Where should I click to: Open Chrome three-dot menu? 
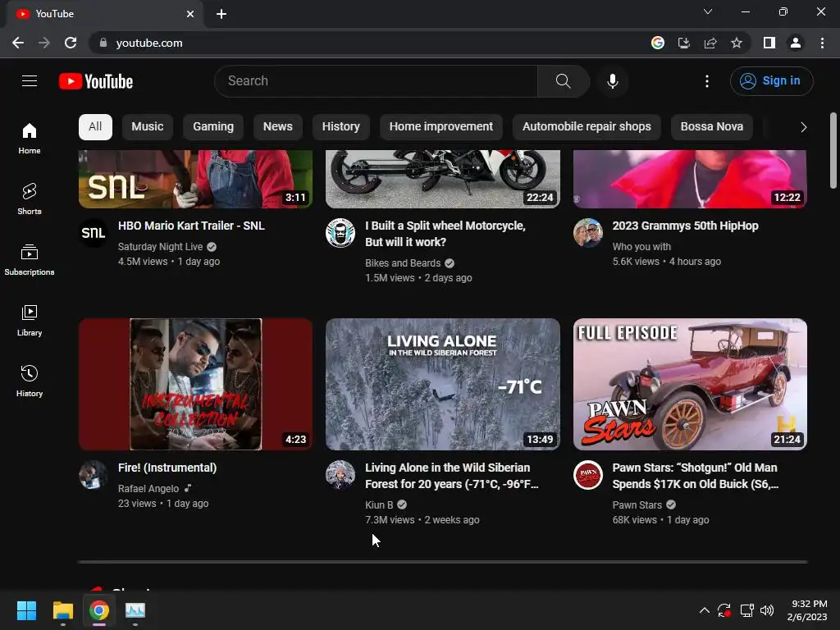click(x=822, y=43)
